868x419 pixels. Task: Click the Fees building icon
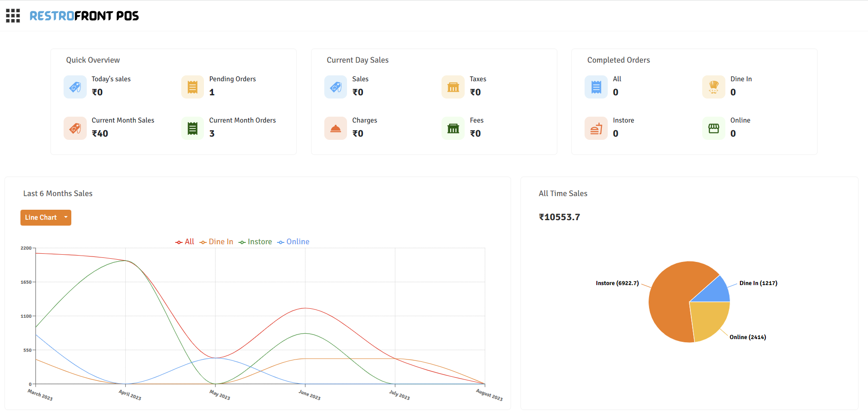[x=453, y=128]
